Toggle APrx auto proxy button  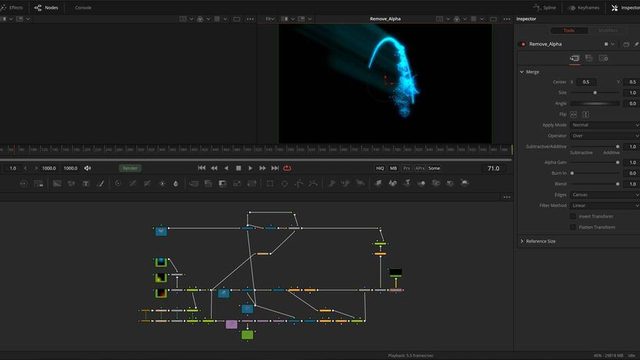(x=420, y=168)
